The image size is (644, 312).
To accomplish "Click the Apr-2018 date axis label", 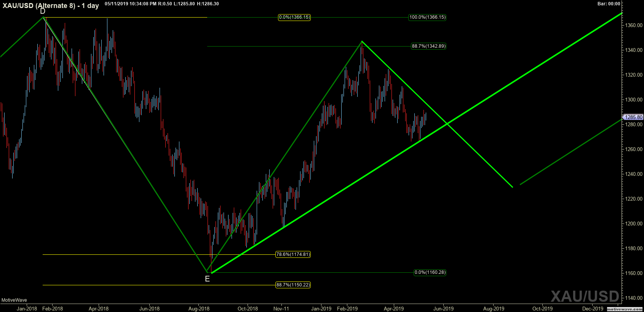I will [x=99, y=309].
